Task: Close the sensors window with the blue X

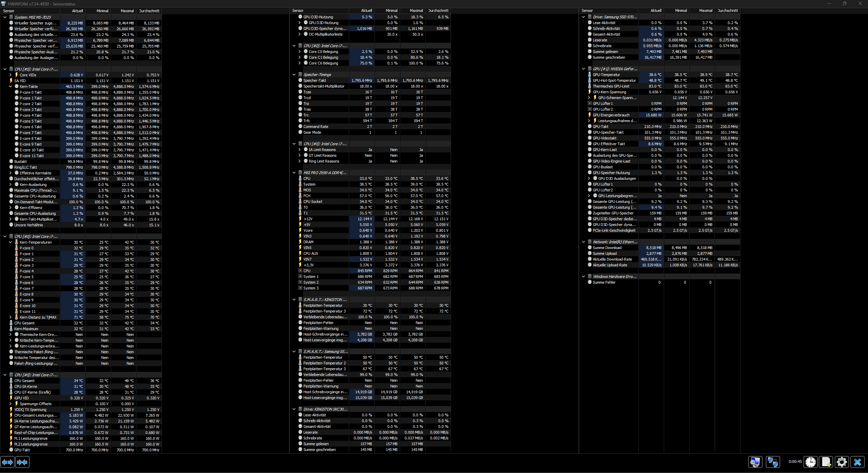Action: [x=857, y=462]
